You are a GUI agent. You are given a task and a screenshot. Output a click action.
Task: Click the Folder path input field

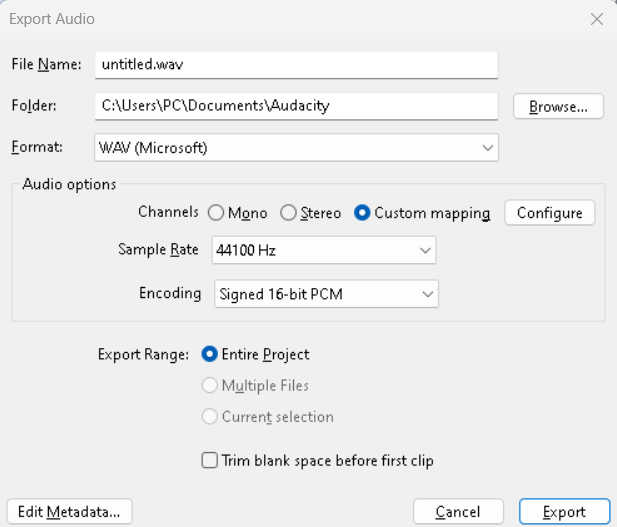click(296, 105)
